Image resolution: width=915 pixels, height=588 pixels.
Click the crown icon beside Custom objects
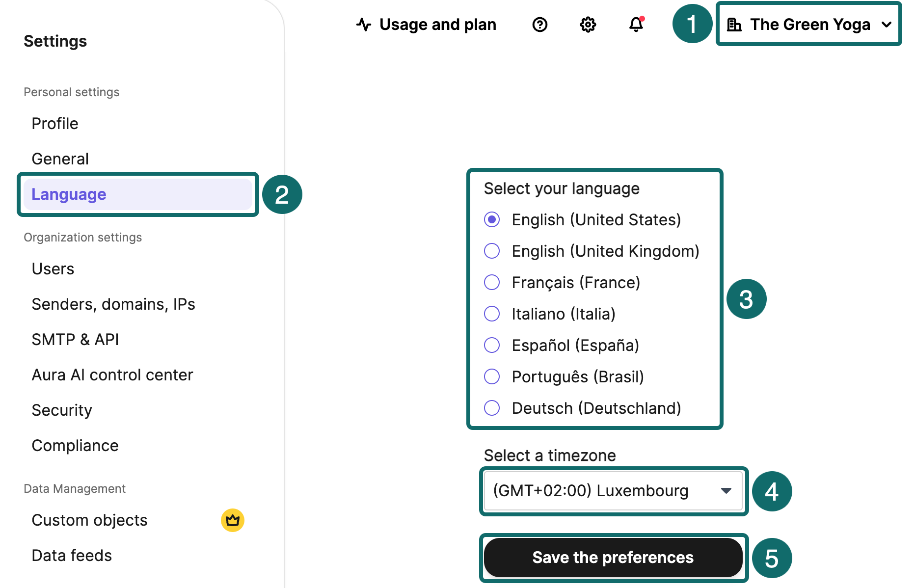click(x=232, y=520)
